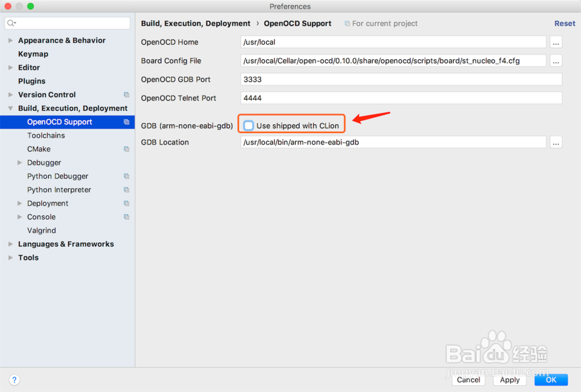Image resolution: width=581 pixels, height=392 pixels.
Task: Browse for OpenOCD Home folder
Action: [556, 42]
